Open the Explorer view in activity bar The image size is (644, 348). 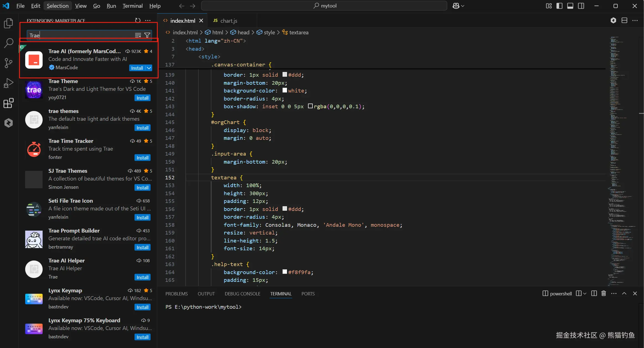8,23
